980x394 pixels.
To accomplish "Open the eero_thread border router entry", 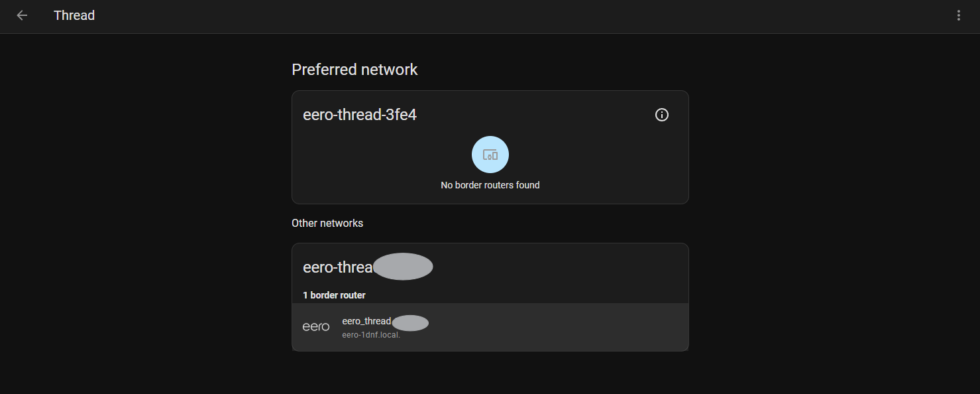I will tap(490, 327).
